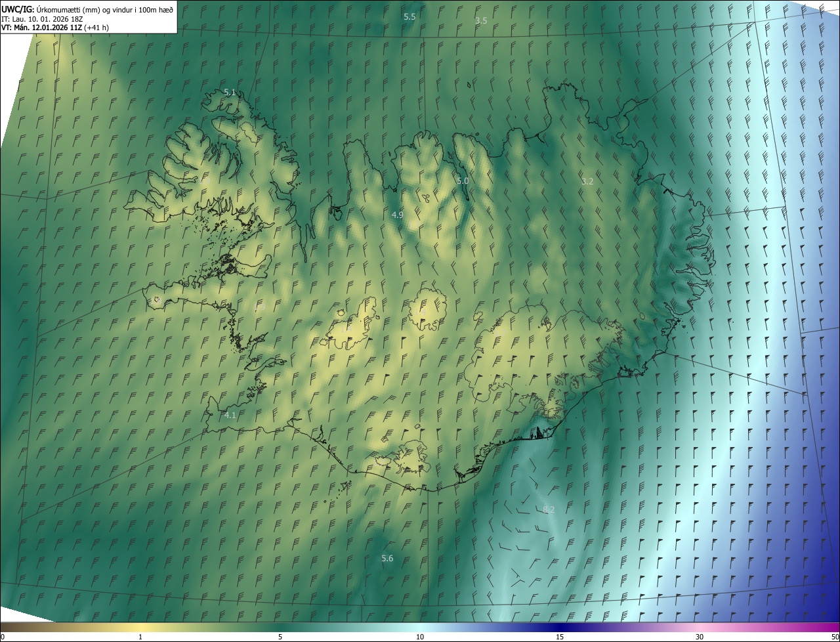Click the yellow section of the color bar

coord(140,627)
